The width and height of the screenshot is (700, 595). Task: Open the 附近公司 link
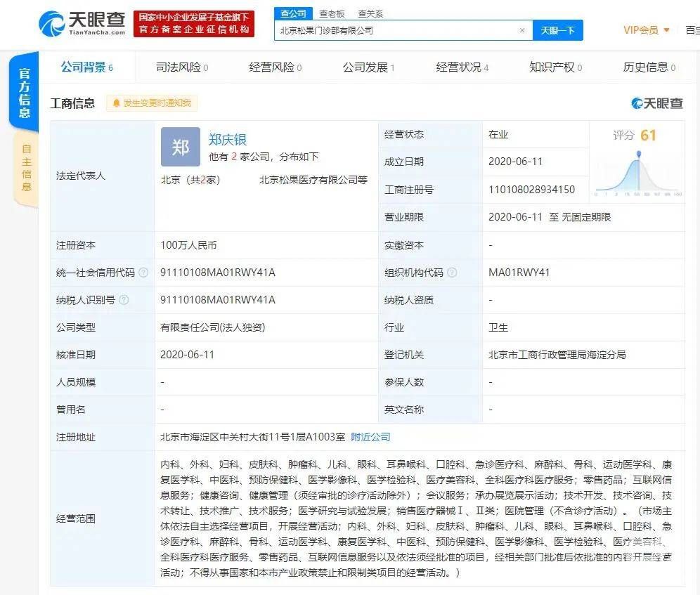pyautogui.click(x=370, y=437)
